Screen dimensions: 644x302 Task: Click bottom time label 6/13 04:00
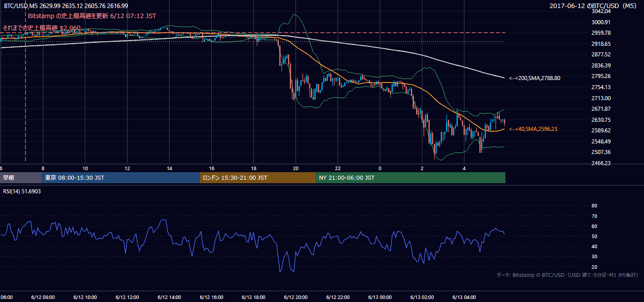point(464,297)
